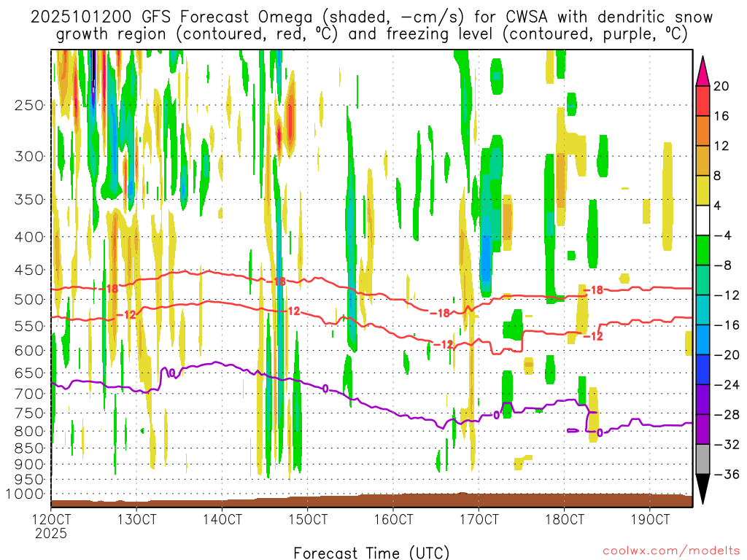The height and width of the screenshot is (560, 747).
Task: Open the coolwx.com/modelts link
Action: coord(671,551)
